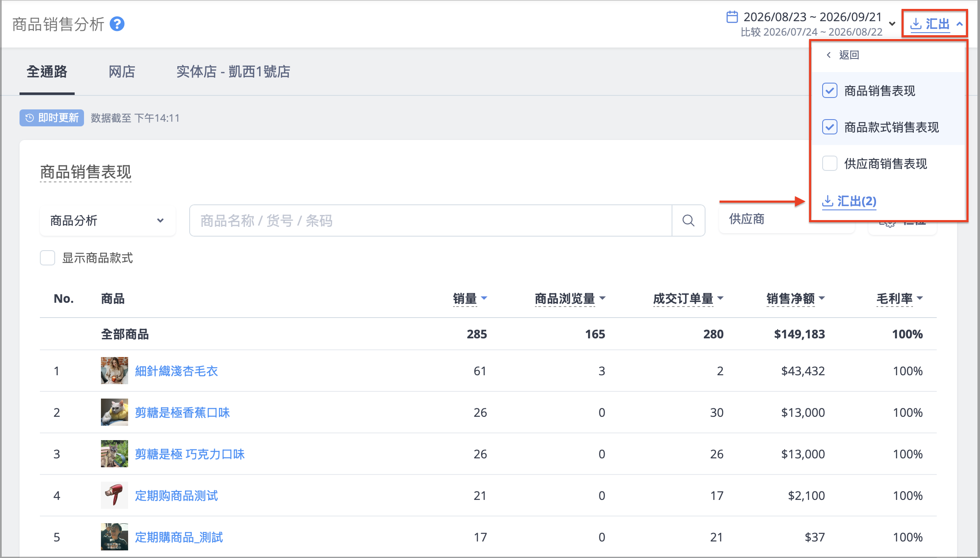
Task: Sort by 商品浏览量 column
Action: pyautogui.click(x=570, y=299)
